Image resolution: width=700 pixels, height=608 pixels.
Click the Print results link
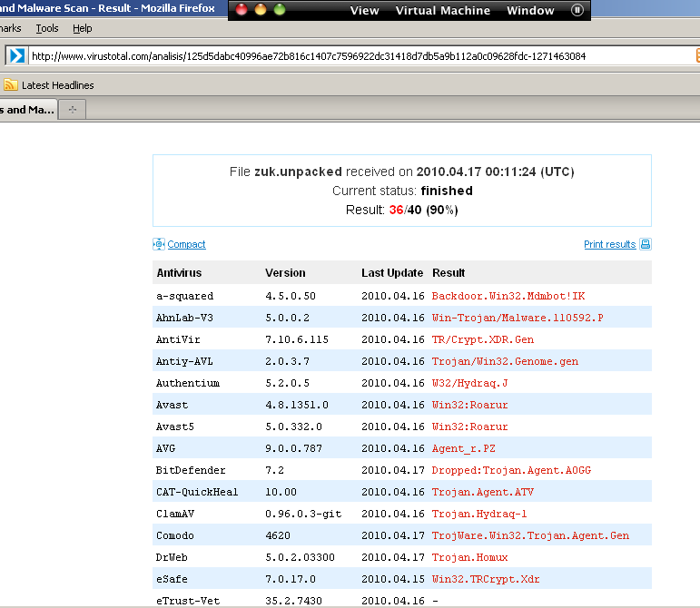pyautogui.click(x=609, y=244)
